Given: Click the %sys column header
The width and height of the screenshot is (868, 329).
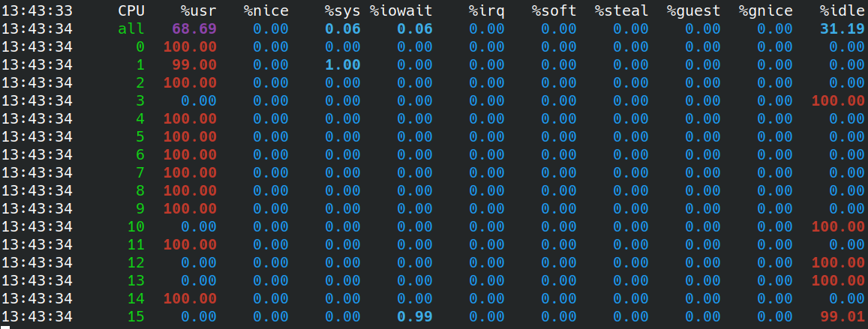Looking at the screenshot, I should pos(343,11).
